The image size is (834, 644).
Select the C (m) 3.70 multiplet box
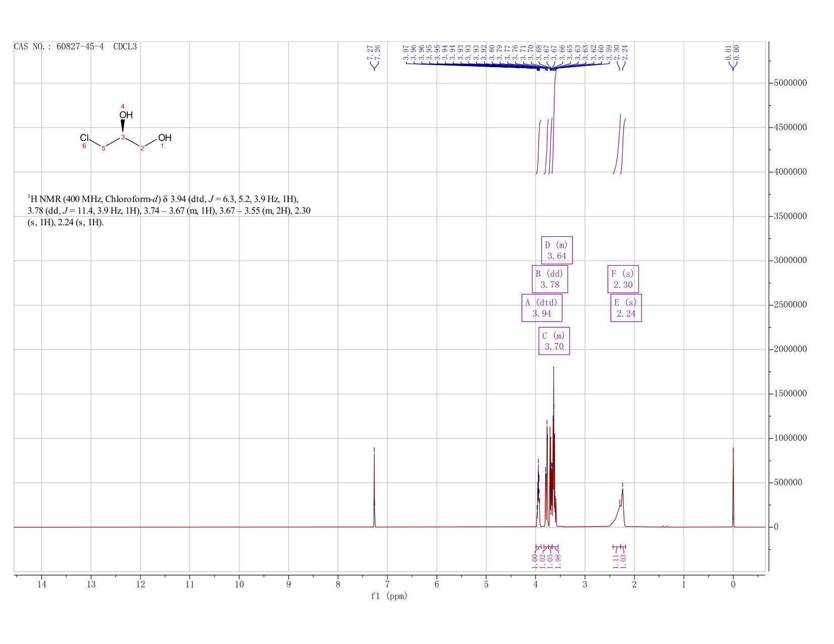[x=554, y=341]
